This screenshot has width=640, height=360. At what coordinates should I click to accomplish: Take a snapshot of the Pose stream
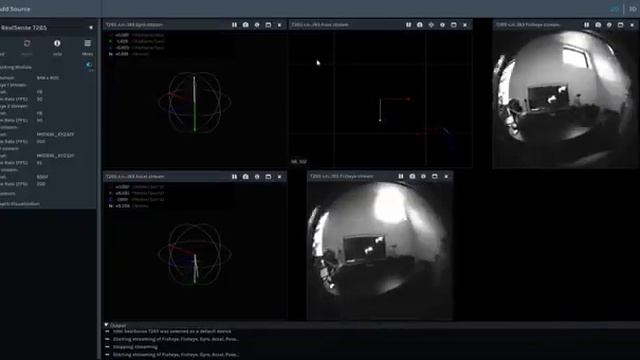point(420,25)
